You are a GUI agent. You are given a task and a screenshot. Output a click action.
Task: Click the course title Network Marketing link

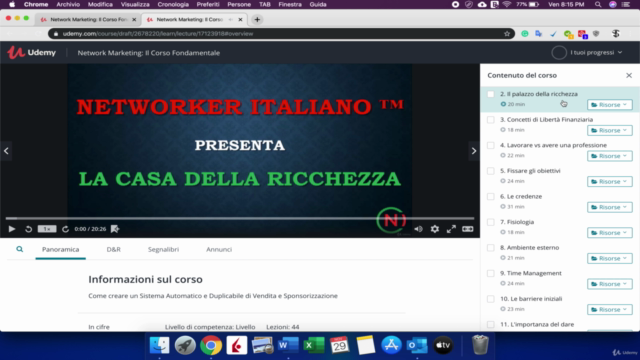pyautogui.click(x=149, y=53)
